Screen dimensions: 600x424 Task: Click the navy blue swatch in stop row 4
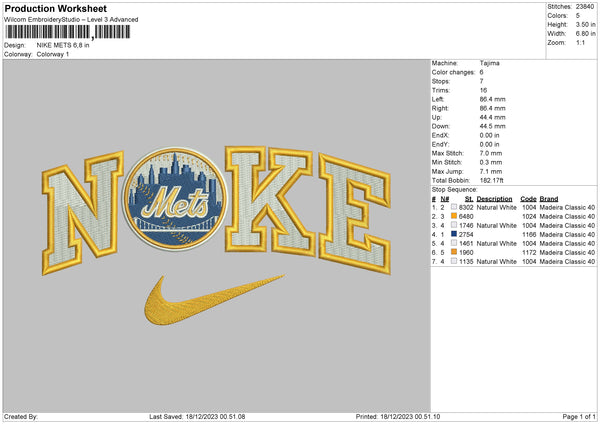[454, 234]
